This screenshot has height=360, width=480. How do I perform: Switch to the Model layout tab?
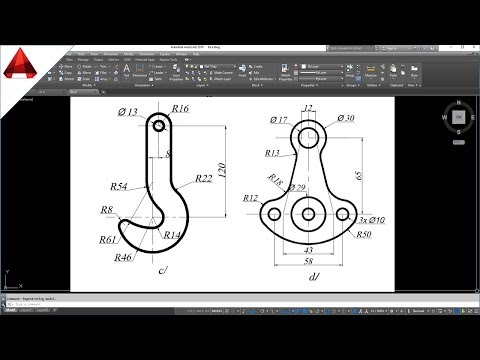point(11,310)
